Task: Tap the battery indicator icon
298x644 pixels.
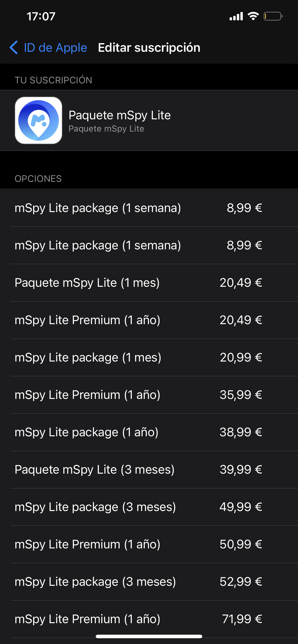Action: (x=273, y=16)
